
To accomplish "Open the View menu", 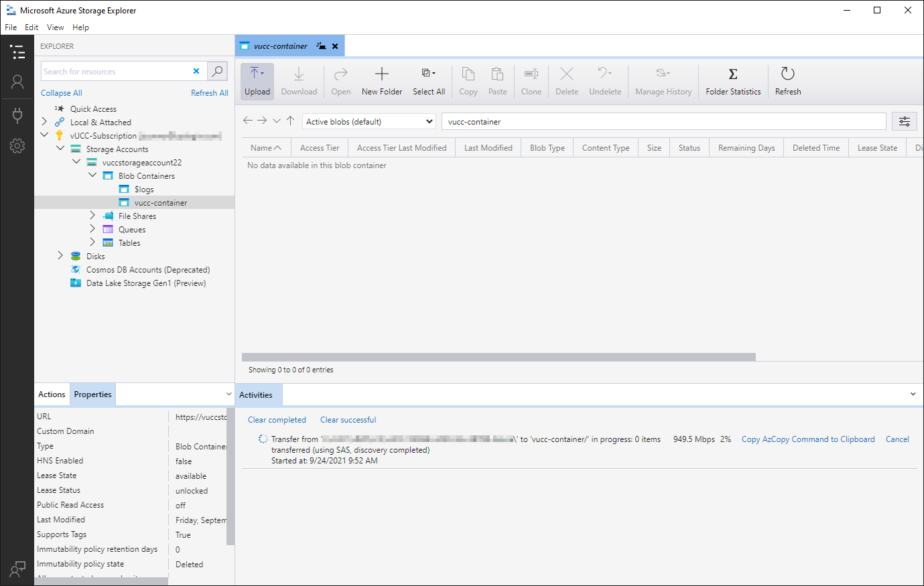I will point(55,27).
